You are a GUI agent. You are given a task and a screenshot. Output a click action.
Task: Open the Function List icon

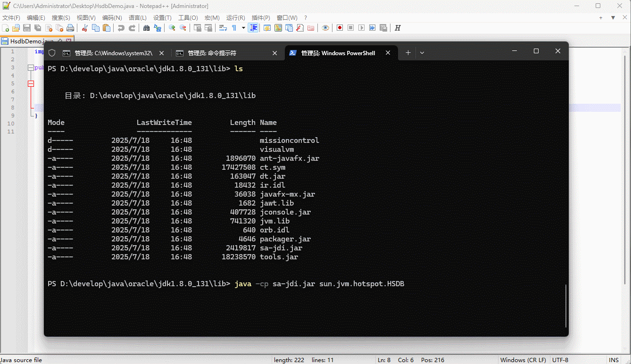coord(300,28)
